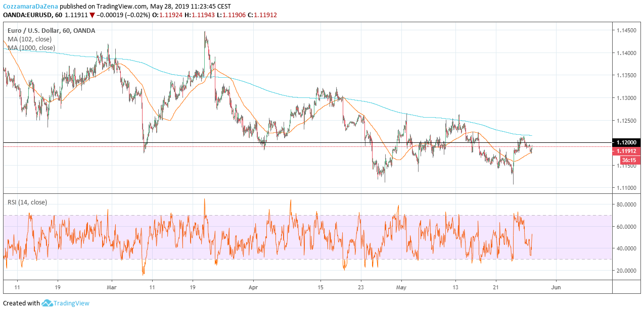Click the 1.14000 price axis label
The image size is (644, 312).
coord(626,53)
